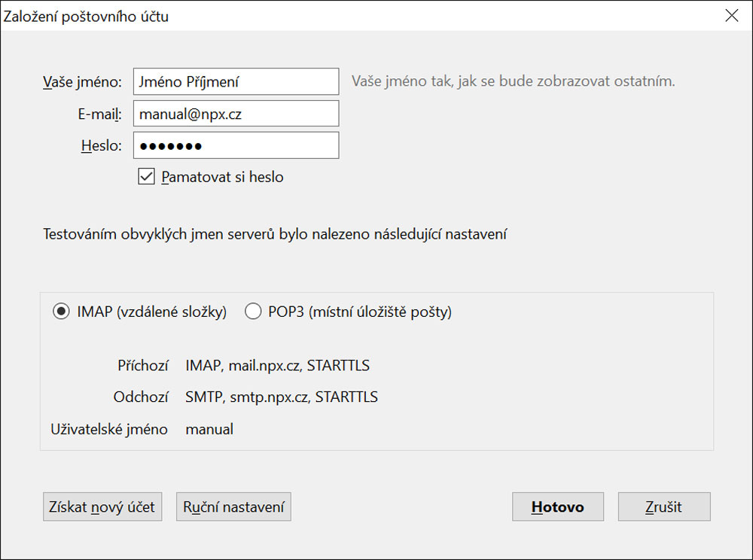Toggle the Pamatovat si heslo checkbox
This screenshot has width=753, height=560.
(x=146, y=177)
